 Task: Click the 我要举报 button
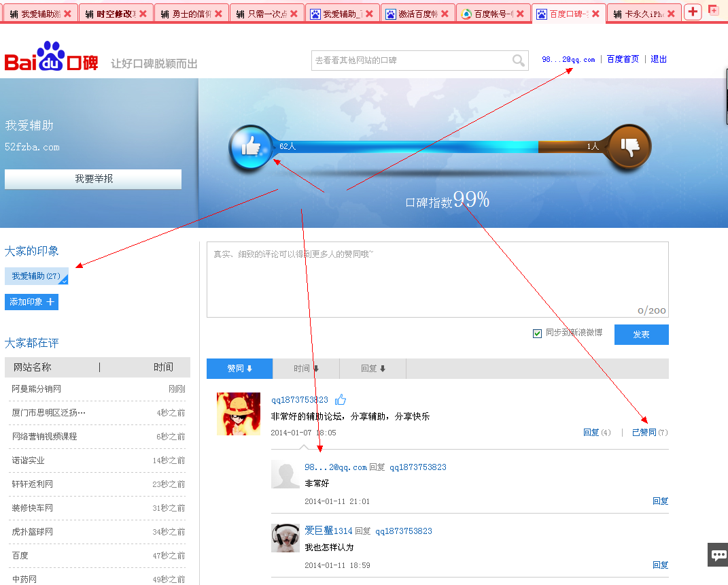point(93,179)
